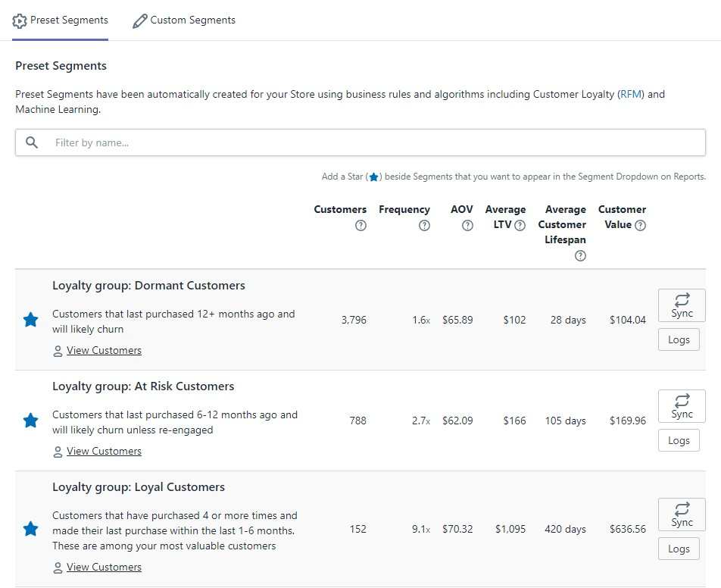Click the $166 average LTV value
Viewport: 721px width, 588px height.
[514, 421]
